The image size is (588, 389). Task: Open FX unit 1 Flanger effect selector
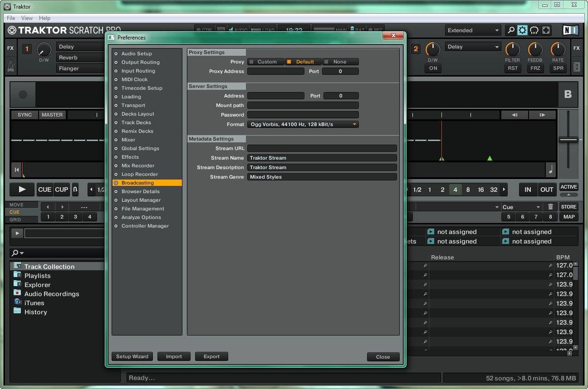[81, 68]
